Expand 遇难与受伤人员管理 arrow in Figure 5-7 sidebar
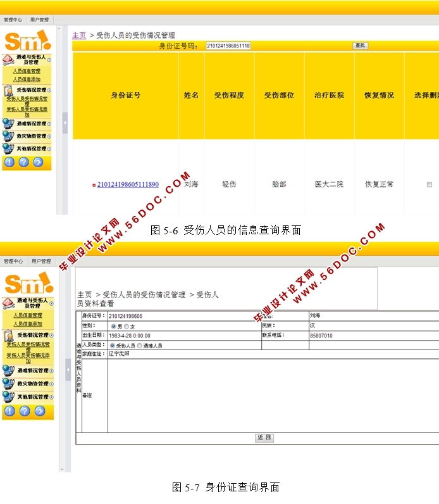Viewport: 439px width, 504px height. (51, 303)
